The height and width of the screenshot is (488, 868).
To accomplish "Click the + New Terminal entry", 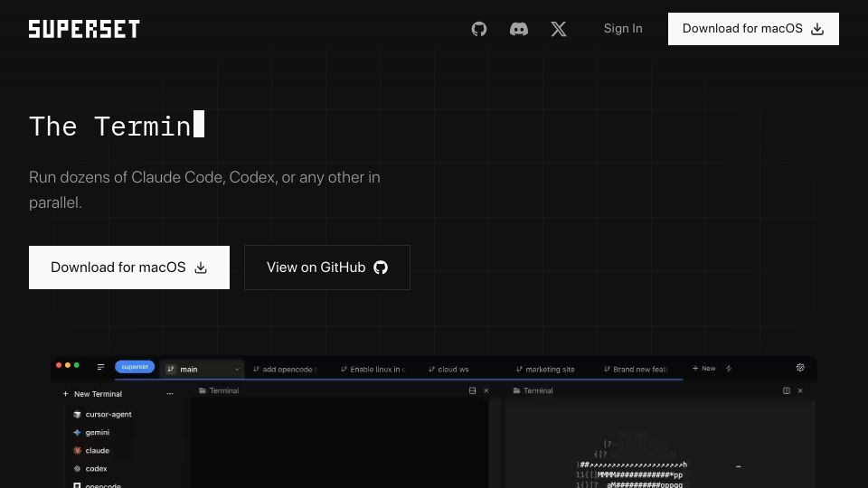I will 92,394.
